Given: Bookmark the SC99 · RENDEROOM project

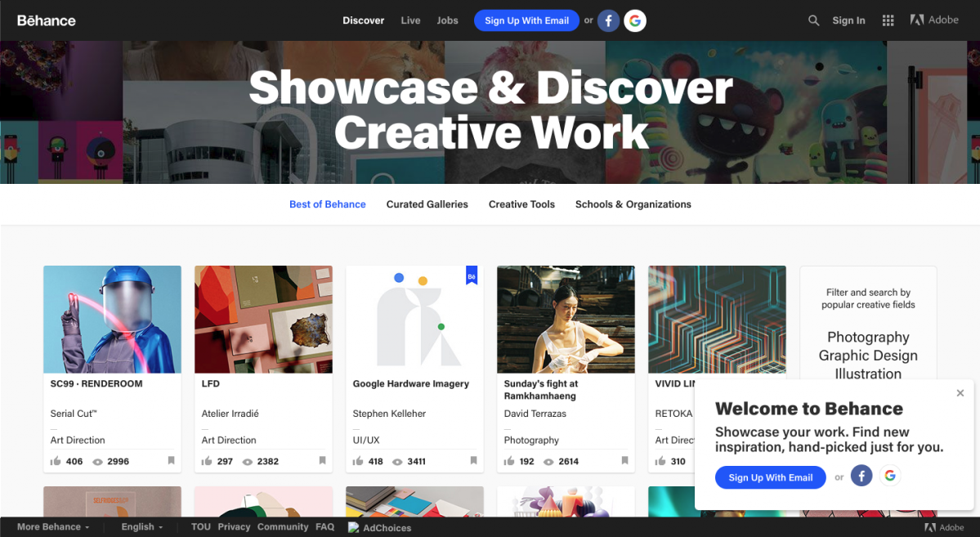Looking at the screenshot, I should [172, 461].
